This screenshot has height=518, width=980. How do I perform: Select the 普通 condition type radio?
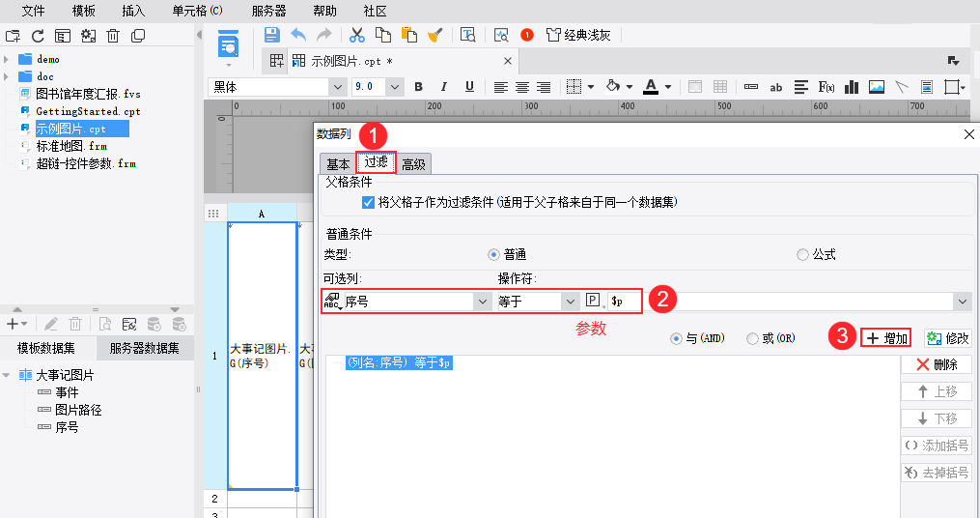coord(493,254)
